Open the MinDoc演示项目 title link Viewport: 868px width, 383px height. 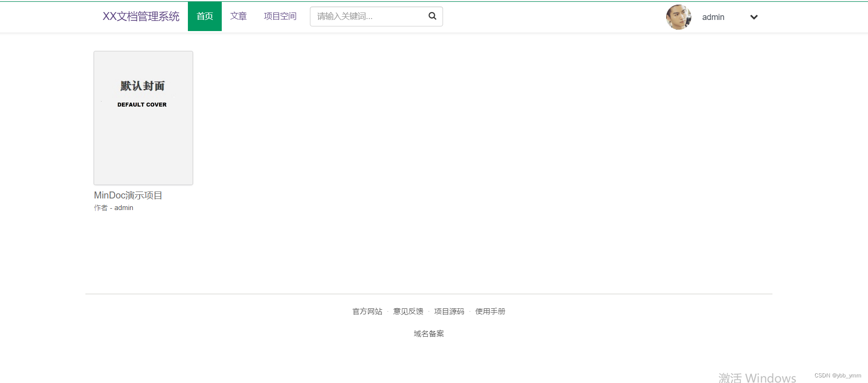(x=128, y=195)
